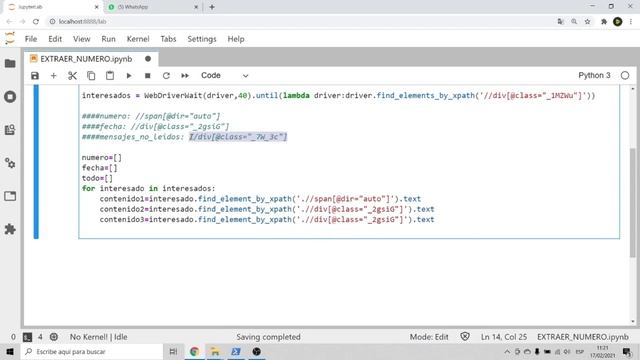Screen dimensions: 640x360
Task: Open the browser zoom magnifier icon
Action: (574, 22)
